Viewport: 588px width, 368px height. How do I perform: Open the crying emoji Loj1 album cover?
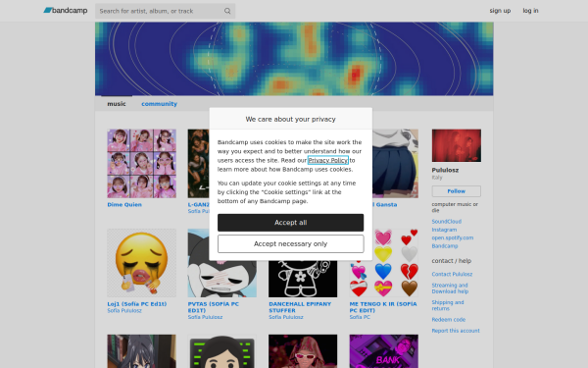point(141,263)
